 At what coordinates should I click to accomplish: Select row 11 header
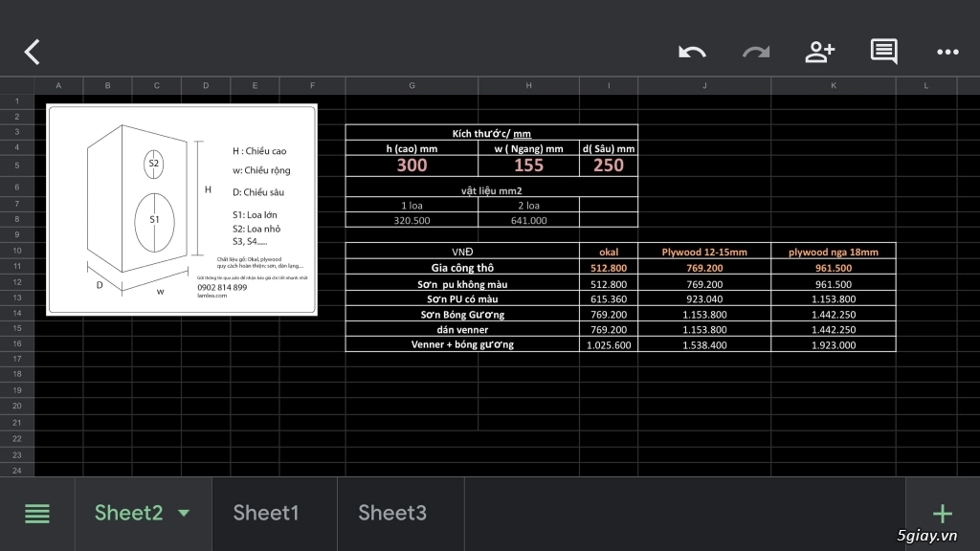pos(17,266)
